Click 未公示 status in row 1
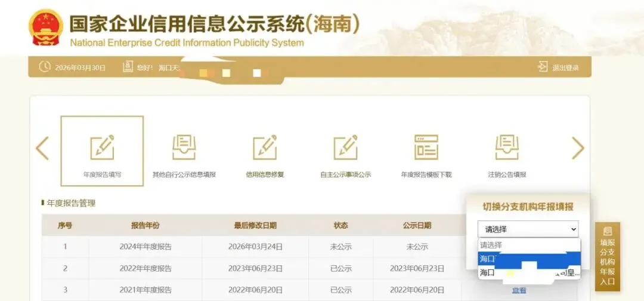The width and height of the screenshot is (644, 301). (341, 247)
